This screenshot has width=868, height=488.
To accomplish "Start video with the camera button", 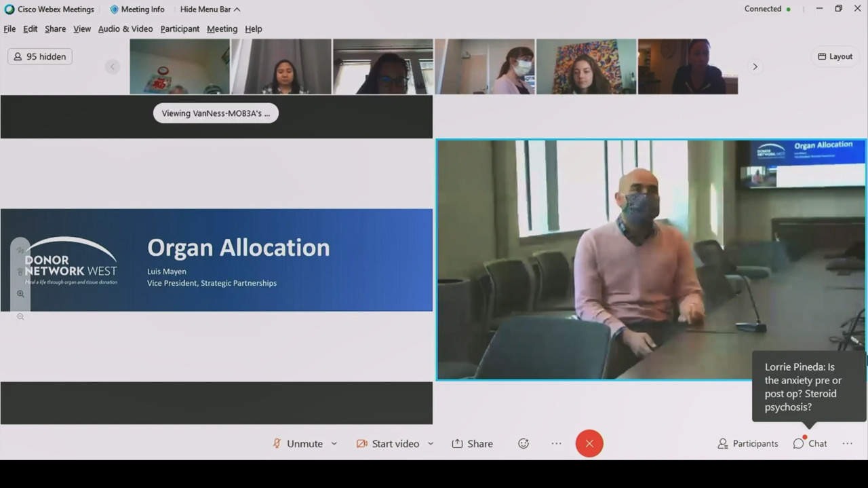I will [x=387, y=444].
